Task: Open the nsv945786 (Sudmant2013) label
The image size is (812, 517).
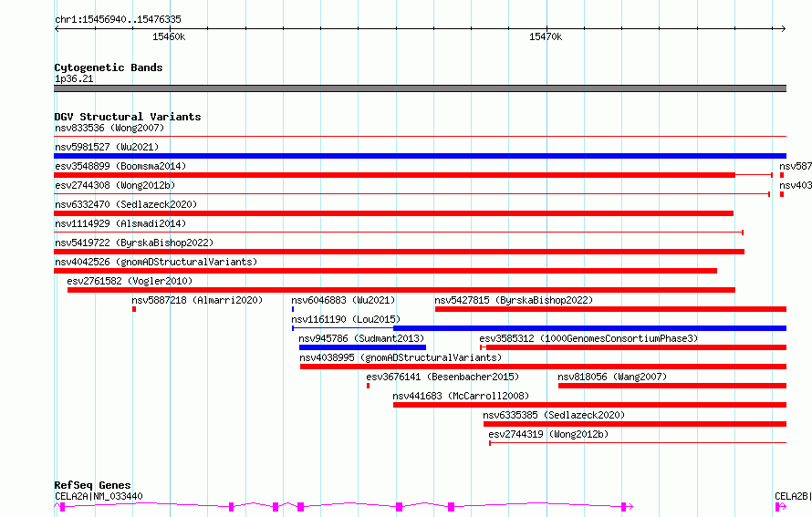Action: [x=361, y=338]
